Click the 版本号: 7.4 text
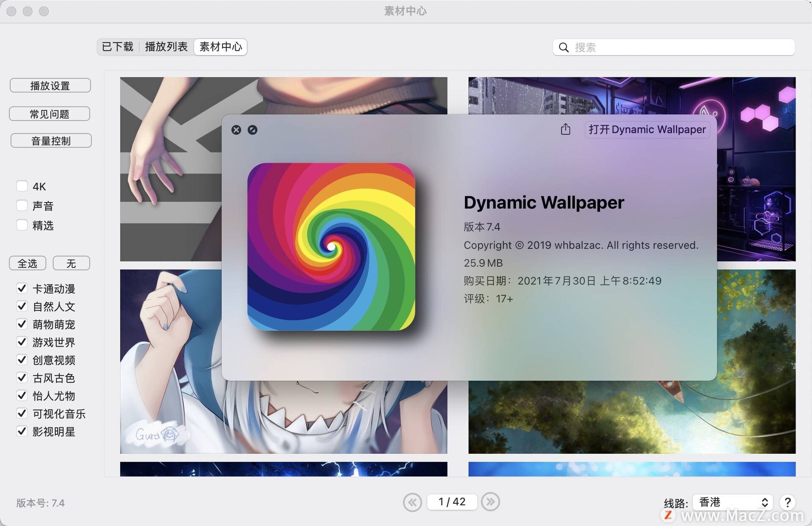The image size is (812, 526). [41, 503]
